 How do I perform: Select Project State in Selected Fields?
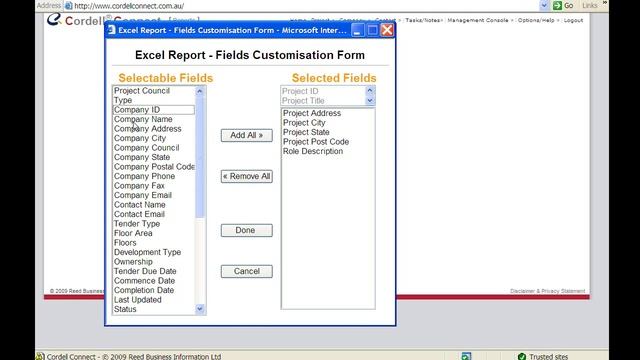pos(328,132)
